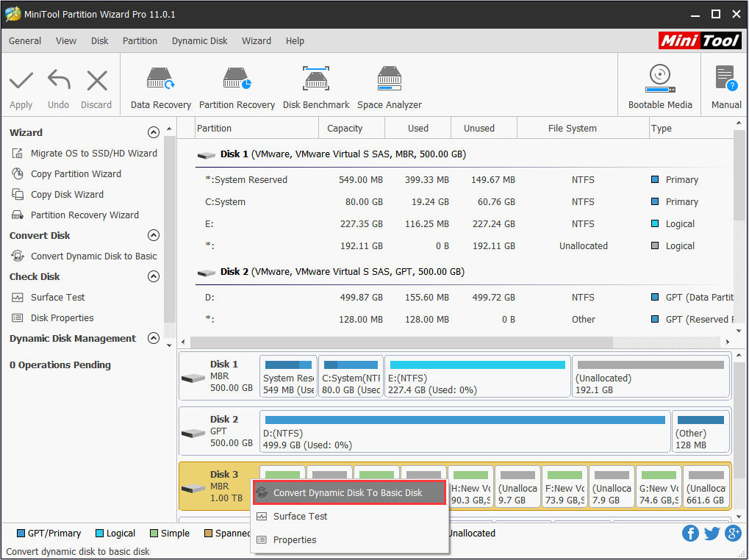This screenshot has width=749, height=560.
Task: Launch the Partition Recovery tool
Action: (x=237, y=85)
